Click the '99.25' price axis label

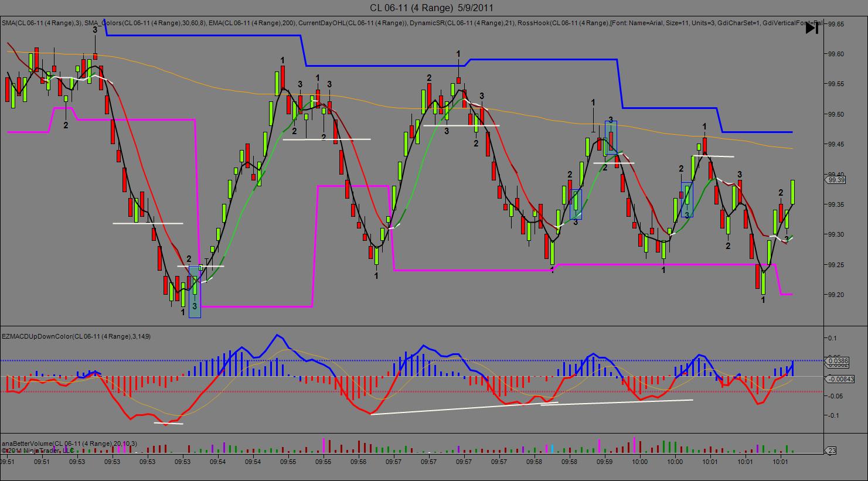click(x=836, y=265)
